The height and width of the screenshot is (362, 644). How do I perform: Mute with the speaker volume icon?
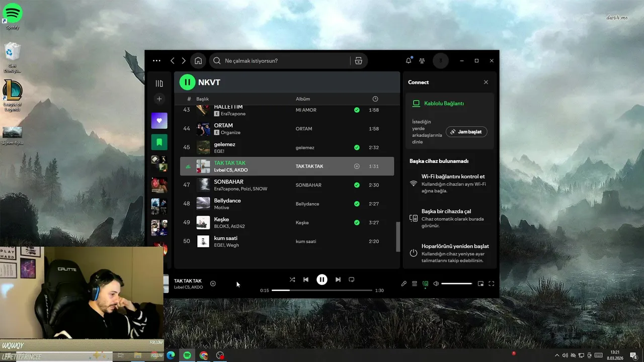[436, 284]
